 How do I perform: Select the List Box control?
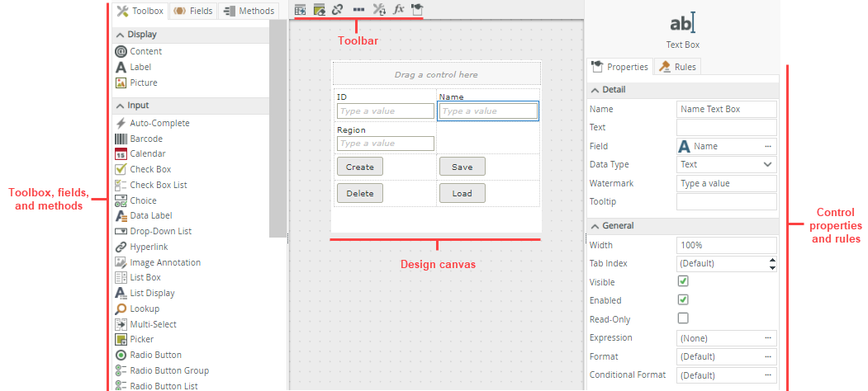[x=138, y=277]
